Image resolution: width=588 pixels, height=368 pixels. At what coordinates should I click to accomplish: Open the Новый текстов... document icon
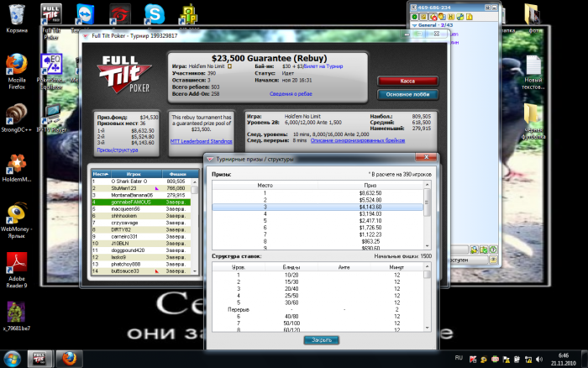tap(533, 72)
